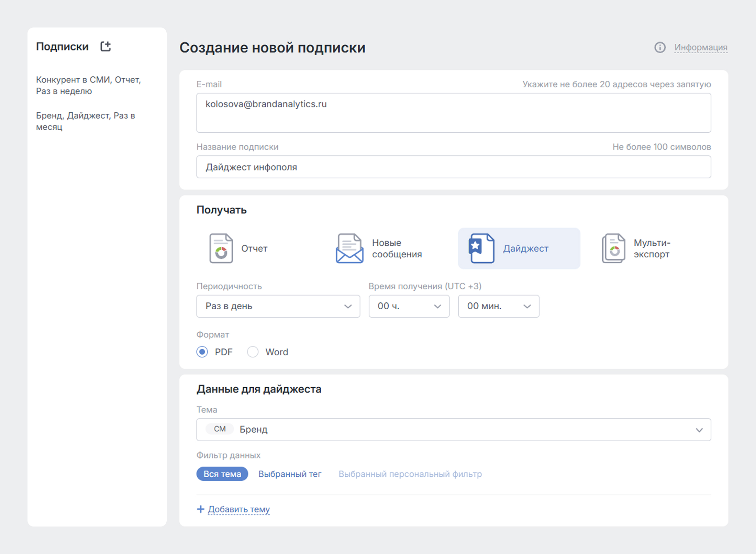Image resolution: width=756 pixels, height=554 pixels.
Task: Open the minutes dropdown 00 мин.
Action: (x=499, y=306)
